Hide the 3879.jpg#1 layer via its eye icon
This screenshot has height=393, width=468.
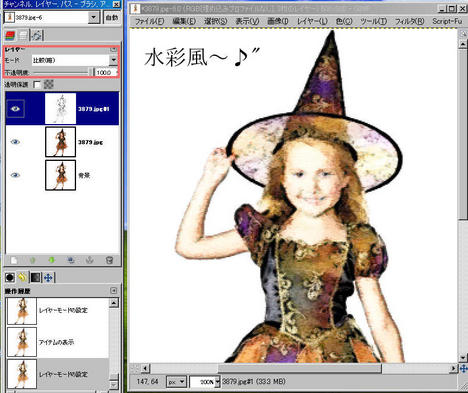click(x=15, y=109)
